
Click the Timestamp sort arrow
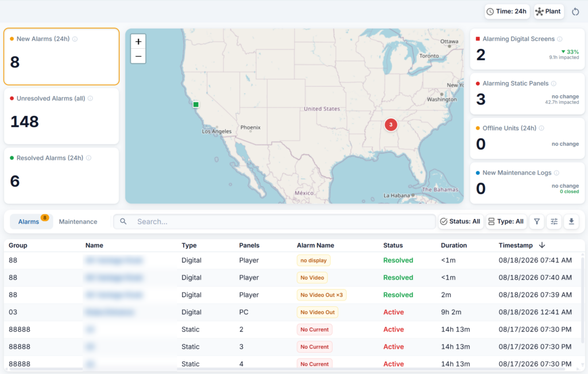pyautogui.click(x=542, y=245)
